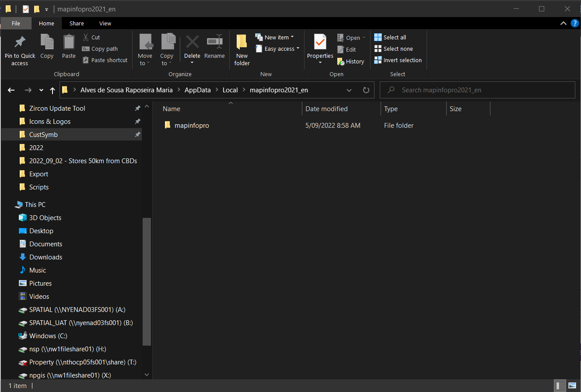Pin folder to Quick access
581x392 pixels.
pos(20,51)
